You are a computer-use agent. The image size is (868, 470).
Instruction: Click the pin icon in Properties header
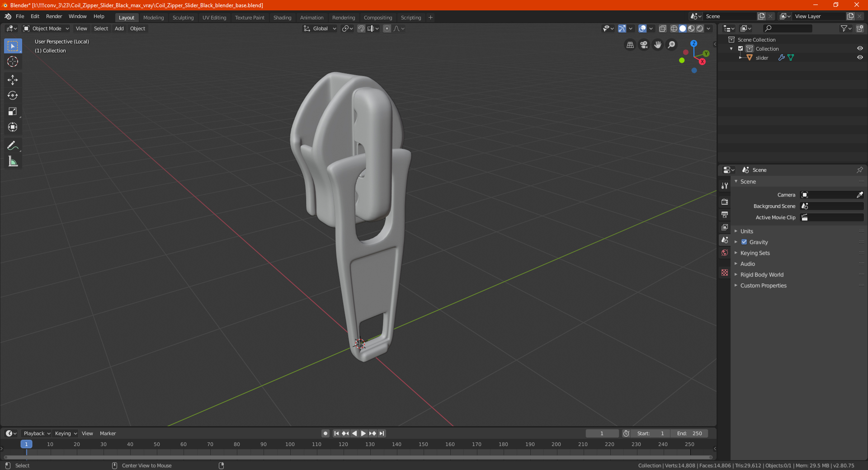click(x=859, y=170)
